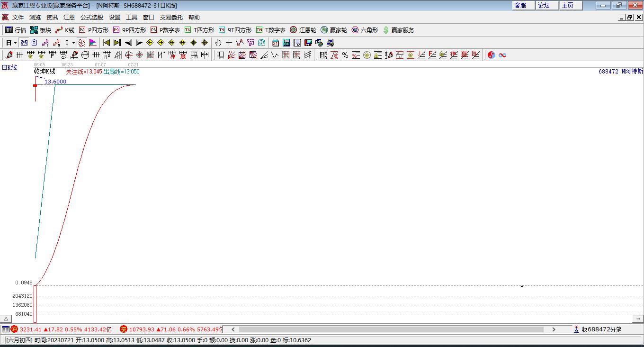This screenshot has width=644, height=347.
Task: Expand the period 日 dropdown arrow
Action: 15,43
